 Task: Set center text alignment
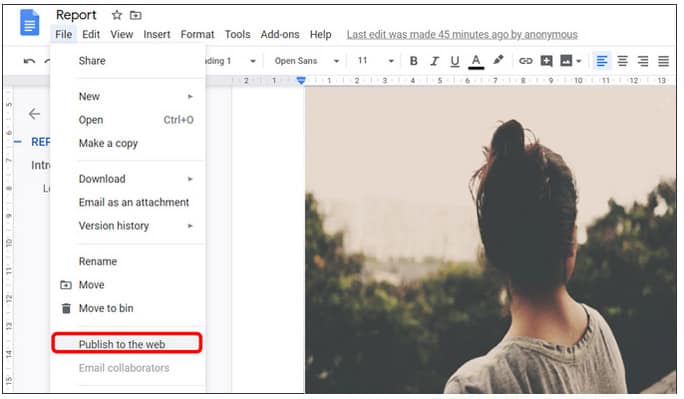point(622,61)
